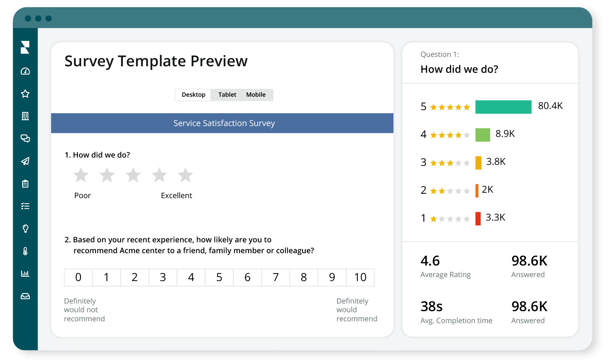The image size is (614, 364).
Task: Click the lightbulb insights icon
Action: coord(25,229)
